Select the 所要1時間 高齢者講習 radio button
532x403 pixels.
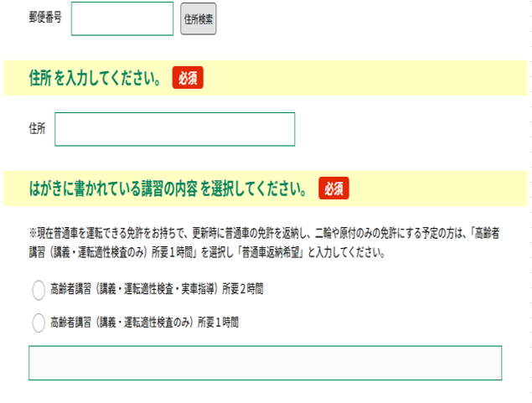pyautogui.click(x=39, y=322)
